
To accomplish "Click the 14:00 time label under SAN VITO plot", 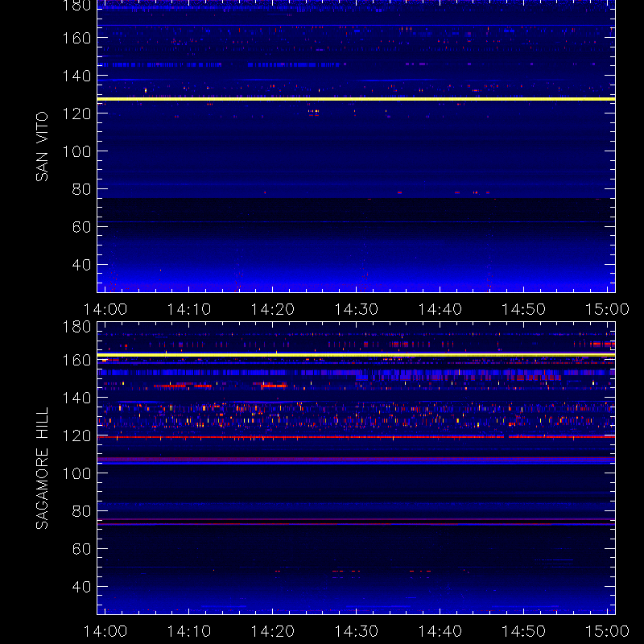I will click(105, 309).
